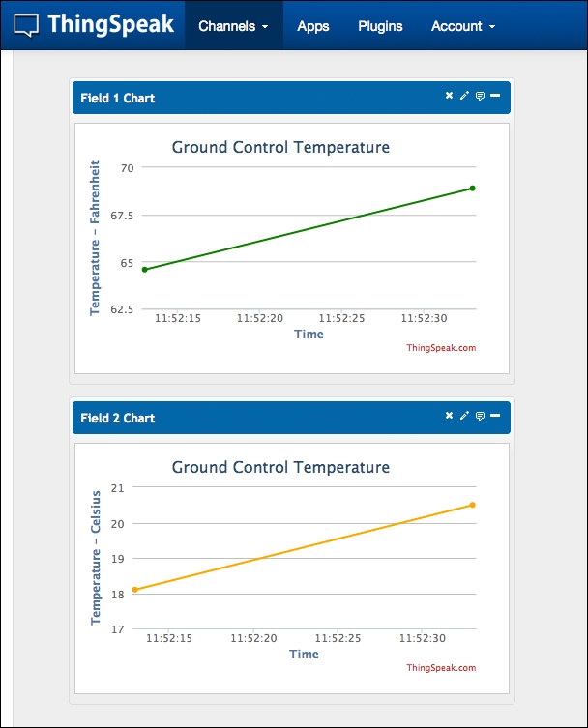Expand the Account dropdown menu
The width and height of the screenshot is (588, 728).
(x=463, y=26)
